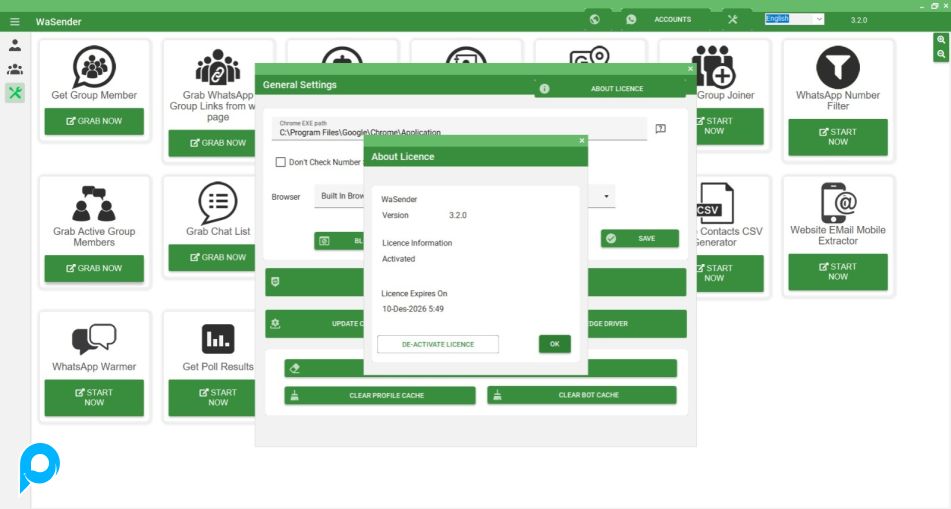Click the zoom out magnifier icon

[x=941, y=54]
